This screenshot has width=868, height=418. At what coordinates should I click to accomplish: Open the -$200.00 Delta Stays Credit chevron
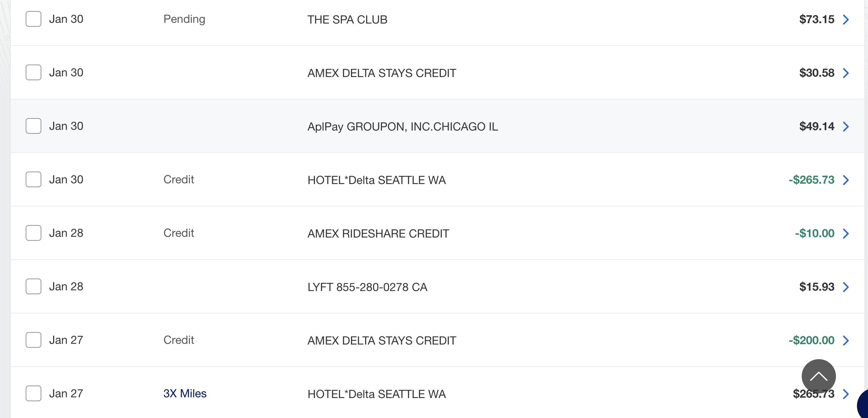pyautogui.click(x=846, y=341)
